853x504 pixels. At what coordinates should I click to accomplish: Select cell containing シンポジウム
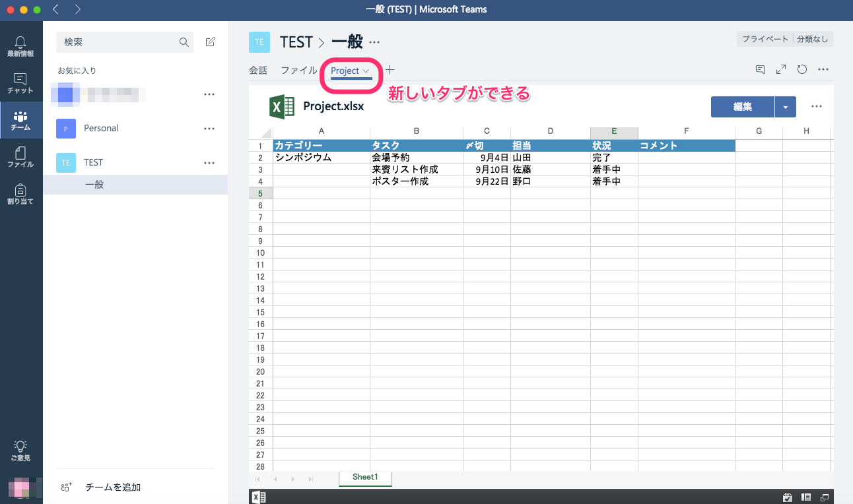[322, 158]
